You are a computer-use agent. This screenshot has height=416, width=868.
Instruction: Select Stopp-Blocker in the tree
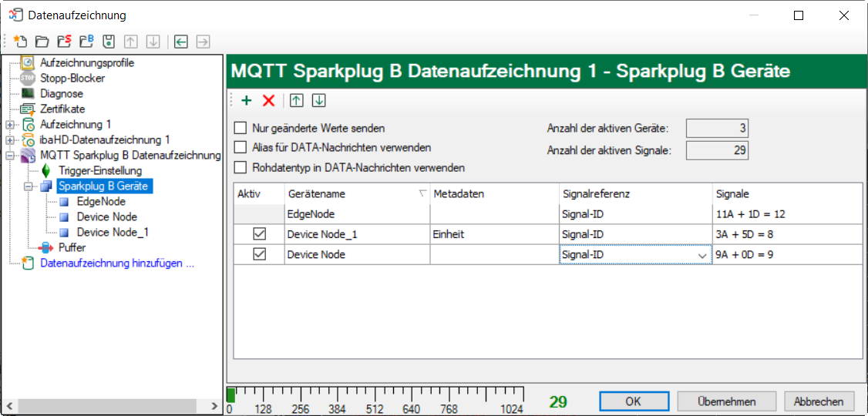pos(72,78)
